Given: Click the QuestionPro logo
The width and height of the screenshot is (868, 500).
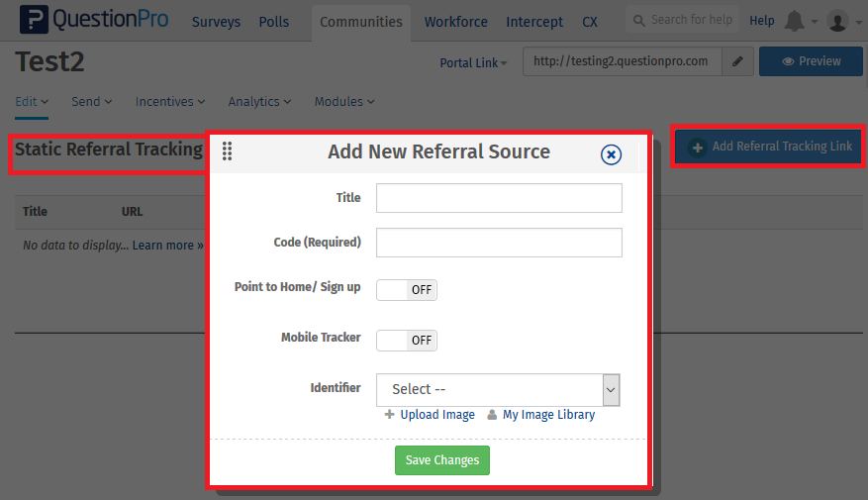Looking at the screenshot, I should tap(94, 21).
